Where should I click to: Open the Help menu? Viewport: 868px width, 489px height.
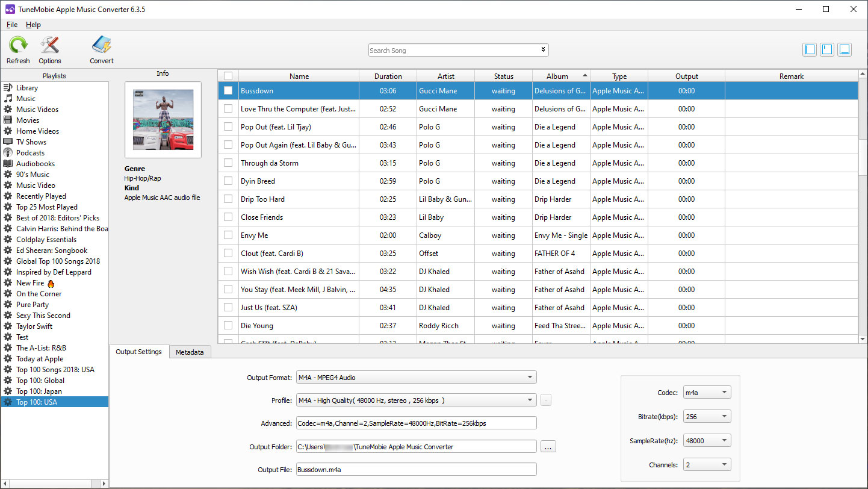33,25
